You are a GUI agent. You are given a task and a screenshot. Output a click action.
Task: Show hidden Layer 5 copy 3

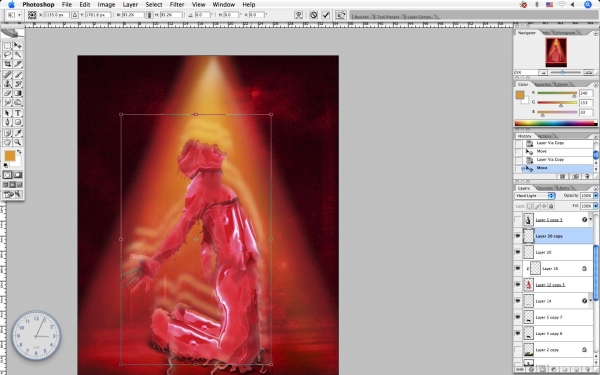click(518, 220)
